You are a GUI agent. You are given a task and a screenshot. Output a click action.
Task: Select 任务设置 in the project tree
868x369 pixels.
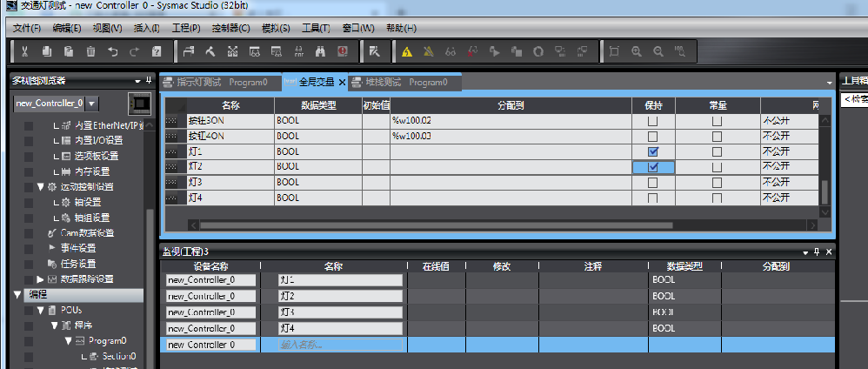click(78, 264)
